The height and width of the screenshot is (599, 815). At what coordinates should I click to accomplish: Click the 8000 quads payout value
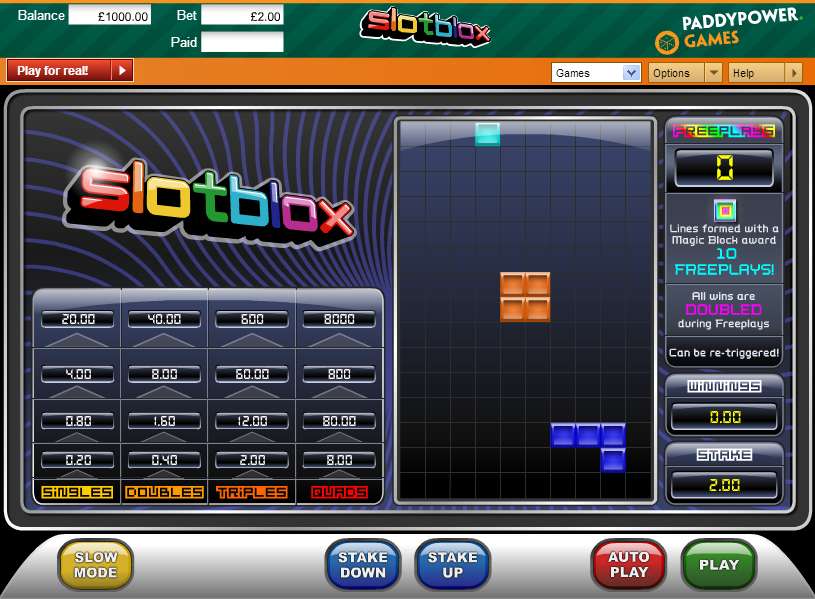click(339, 319)
